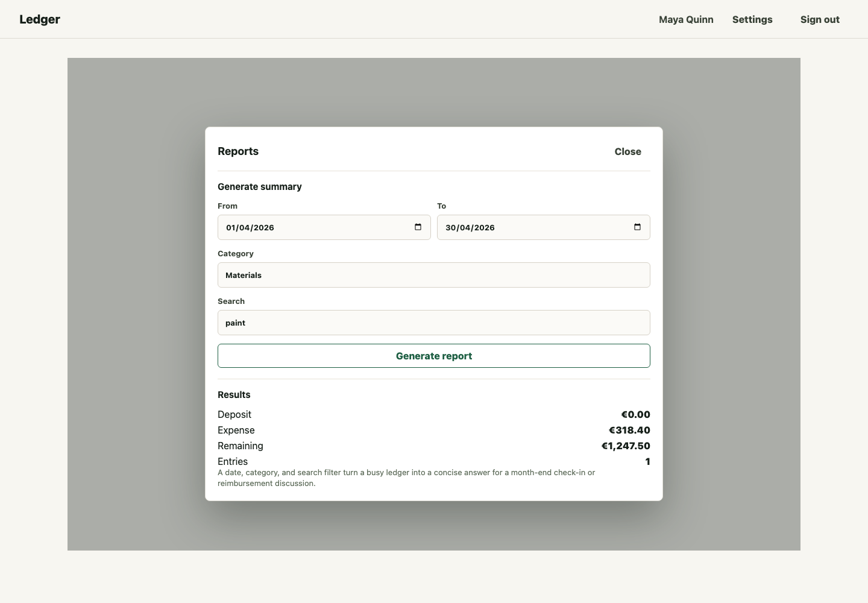Click the Ledger app logo
868x603 pixels.
click(39, 19)
